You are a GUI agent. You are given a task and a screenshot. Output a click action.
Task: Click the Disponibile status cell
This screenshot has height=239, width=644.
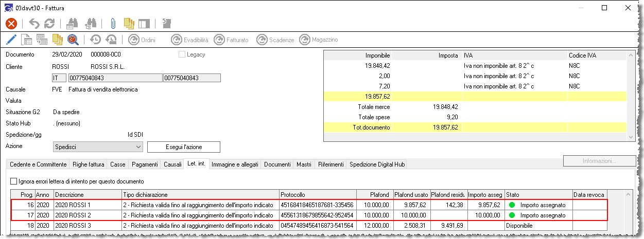(538, 226)
